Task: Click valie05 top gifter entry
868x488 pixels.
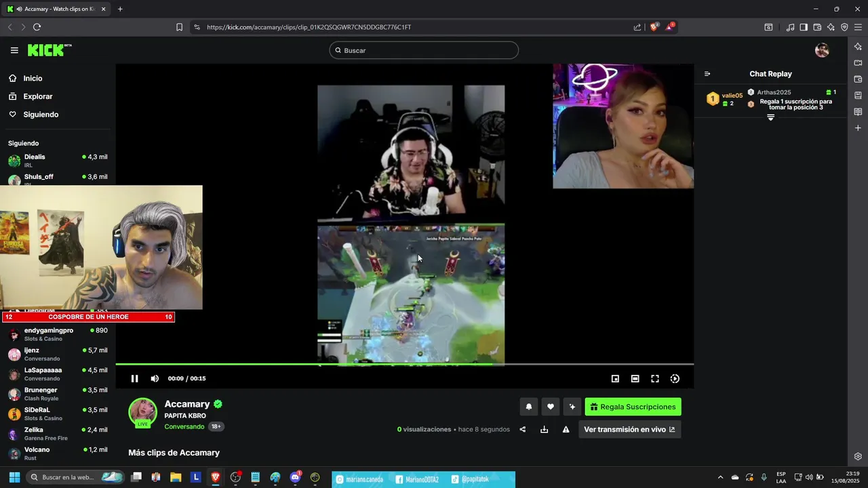Action: 724,99
